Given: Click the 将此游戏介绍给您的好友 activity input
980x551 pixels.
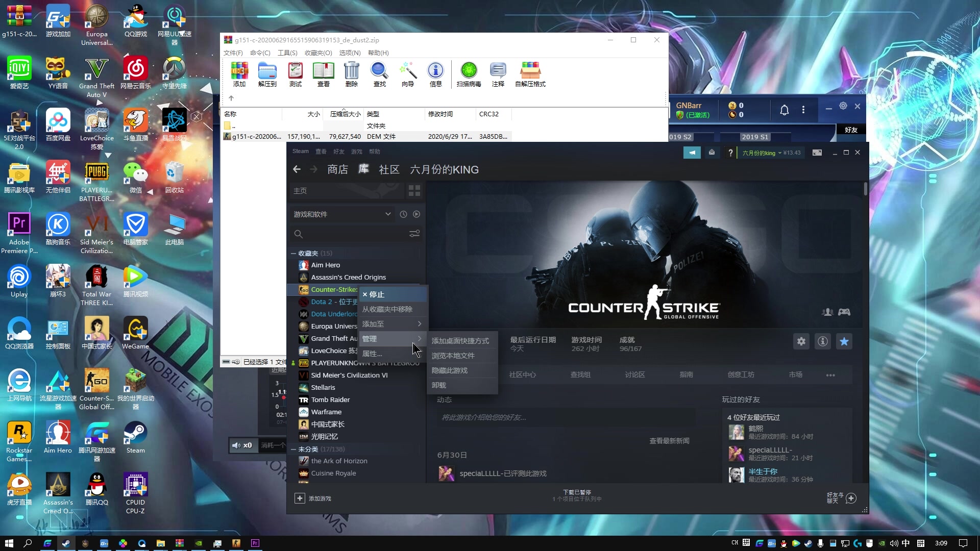Looking at the screenshot, I should tap(566, 417).
